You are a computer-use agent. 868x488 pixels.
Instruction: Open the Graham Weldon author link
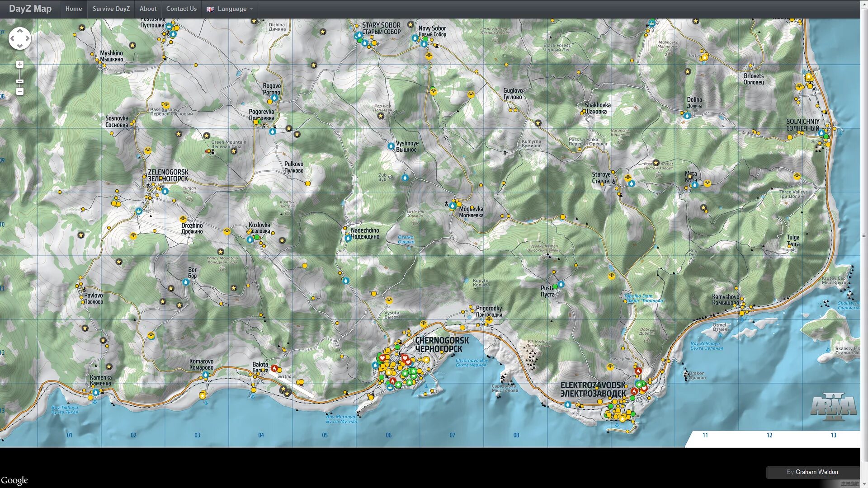[816, 472]
